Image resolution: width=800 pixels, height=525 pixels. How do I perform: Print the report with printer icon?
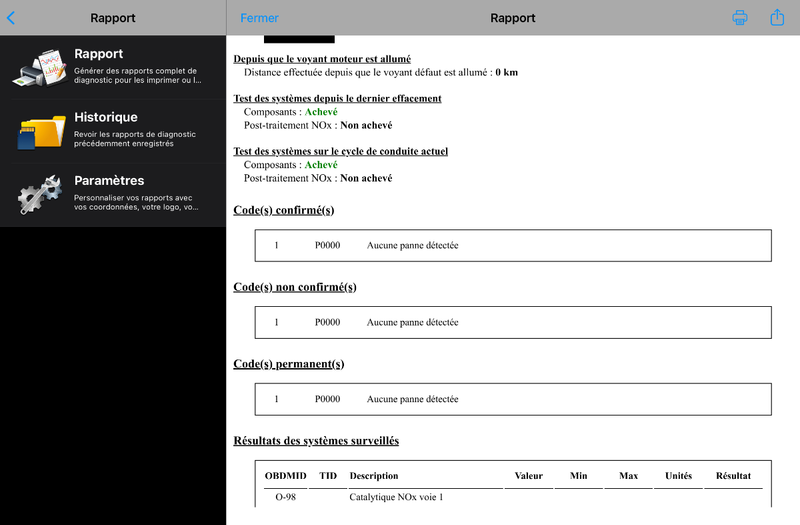(x=740, y=18)
